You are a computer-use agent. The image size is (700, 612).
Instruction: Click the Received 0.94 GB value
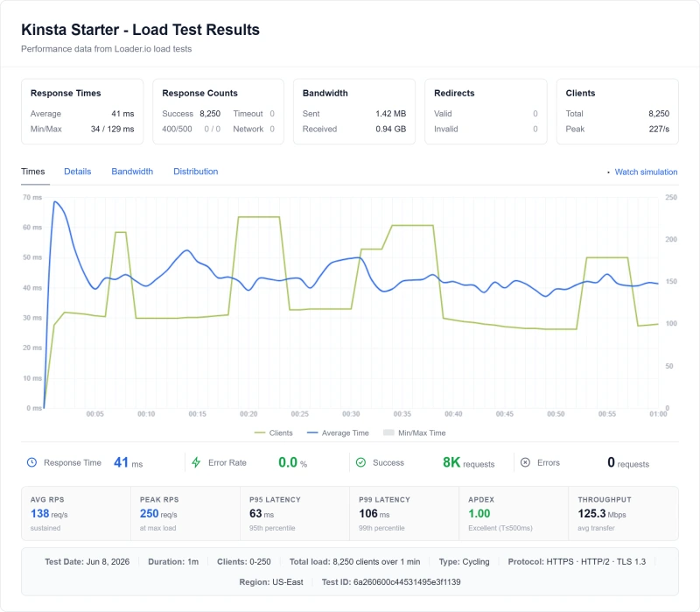tap(390, 129)
